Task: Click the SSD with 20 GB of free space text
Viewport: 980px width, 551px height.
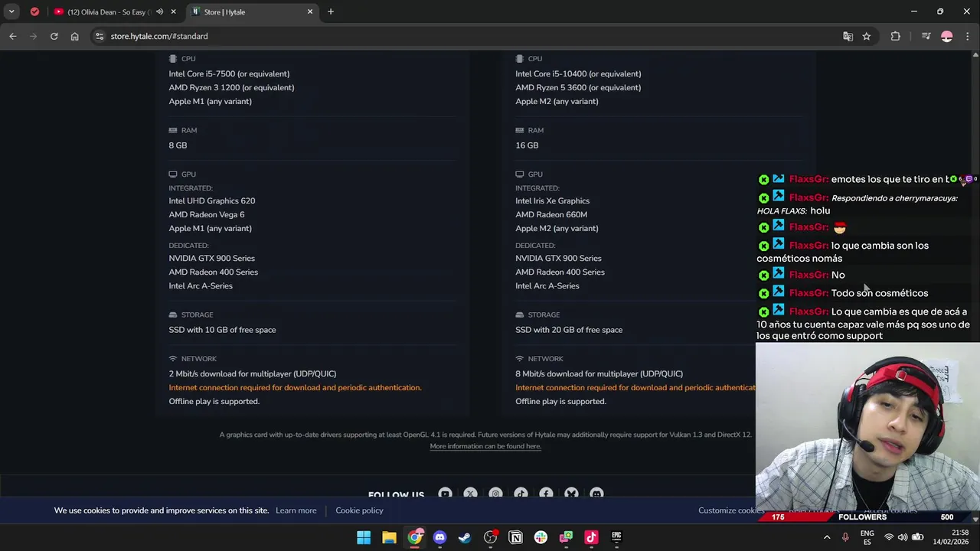Action: 569,330
